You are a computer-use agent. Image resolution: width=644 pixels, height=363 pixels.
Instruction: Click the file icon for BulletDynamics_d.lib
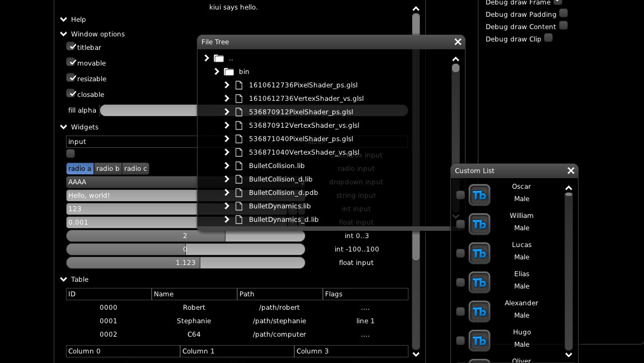coord(239,219)
